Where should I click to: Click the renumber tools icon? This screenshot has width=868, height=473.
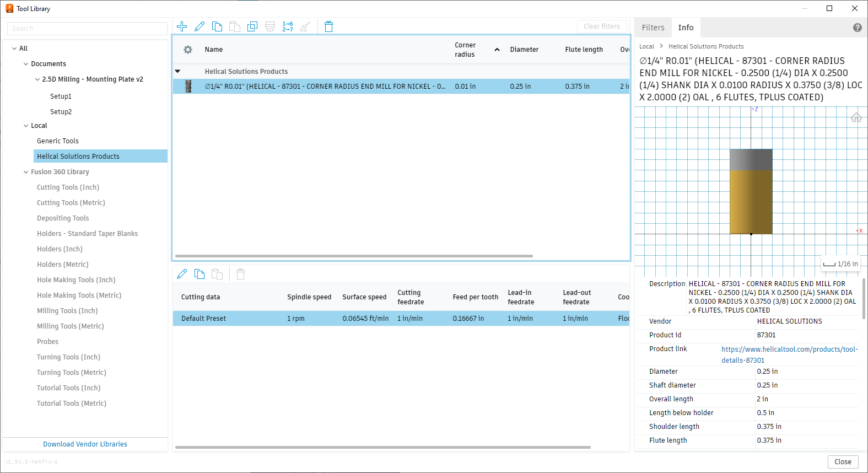[288, 26]
